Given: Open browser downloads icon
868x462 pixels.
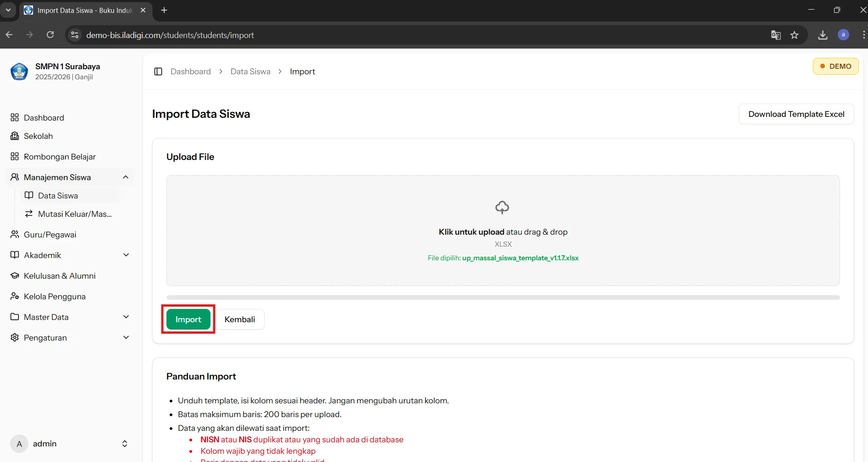Looking at the screenshot, I should (823, 35).
